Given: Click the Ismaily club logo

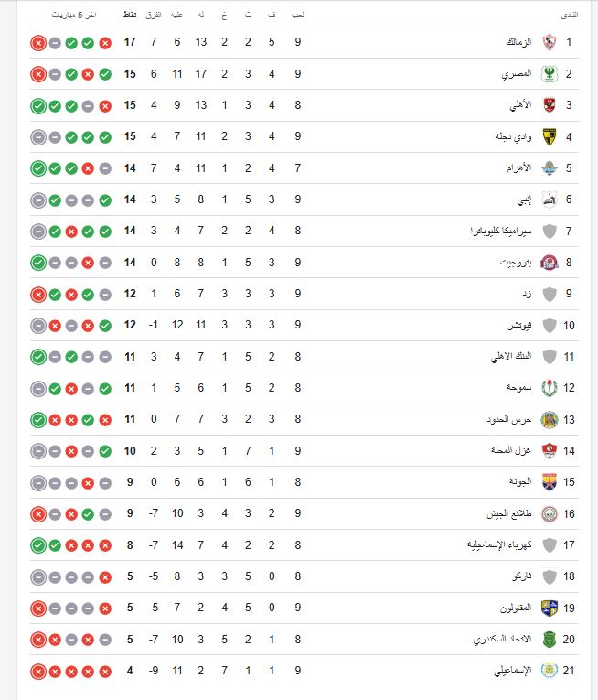Looking at the screenshot, I should coord(550,672).
